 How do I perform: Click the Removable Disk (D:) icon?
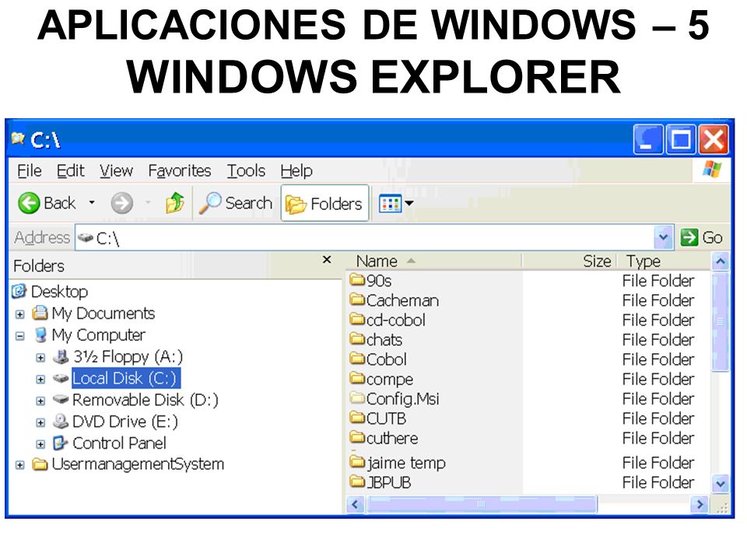[61, 399]
